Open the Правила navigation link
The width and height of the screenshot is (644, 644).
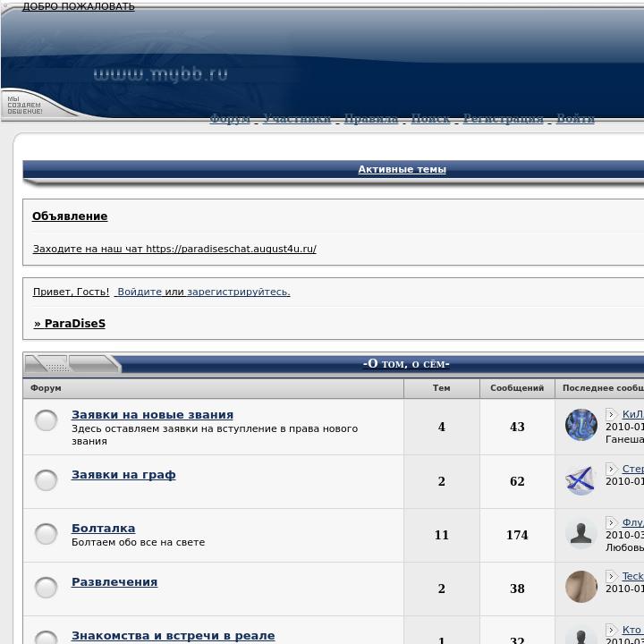[371, 119]
